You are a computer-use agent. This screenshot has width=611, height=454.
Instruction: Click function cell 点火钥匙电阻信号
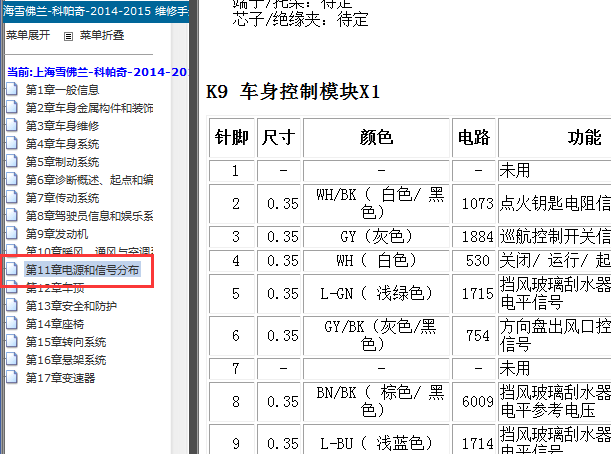(x=555, y=204)
